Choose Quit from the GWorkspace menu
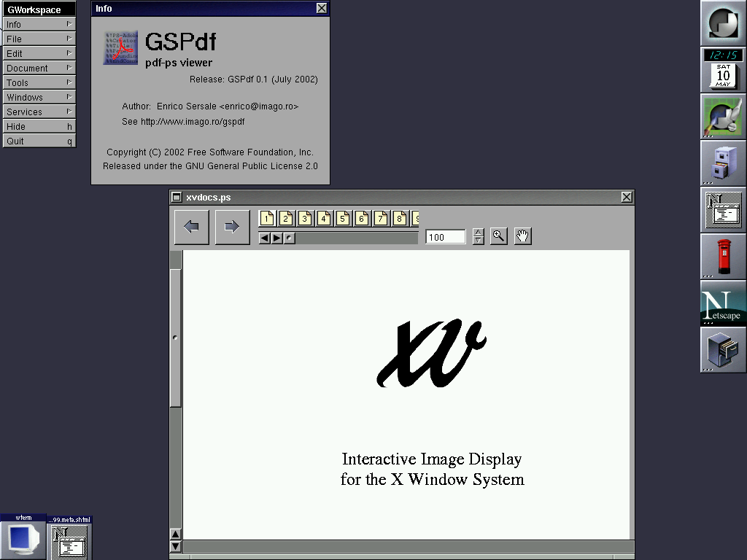The height and width of the screenshot is (560, 747). click(39, 141)
